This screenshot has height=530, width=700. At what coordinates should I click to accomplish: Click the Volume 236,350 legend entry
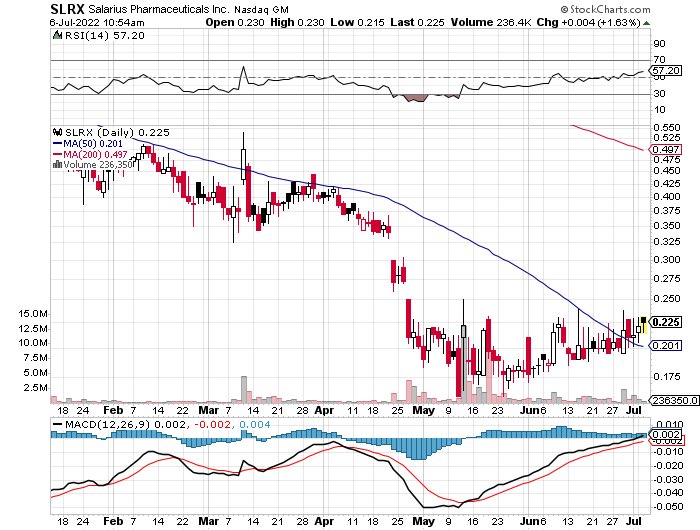click(98, 165)
